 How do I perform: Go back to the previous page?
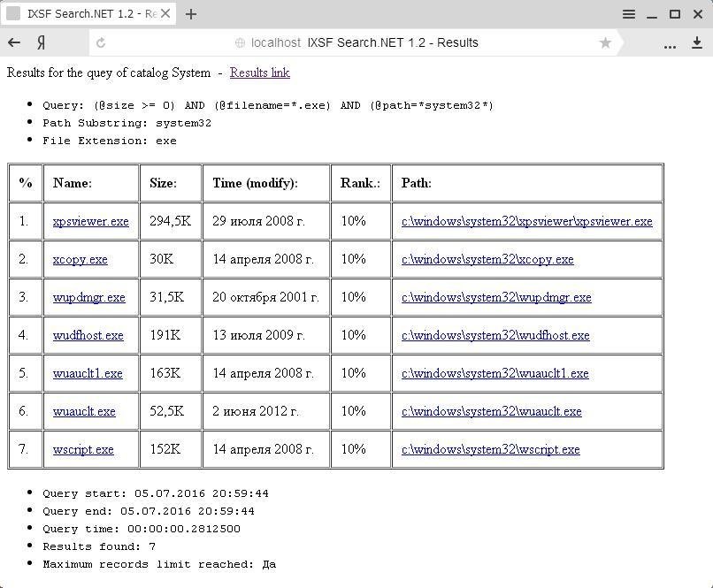pos(14,42)
